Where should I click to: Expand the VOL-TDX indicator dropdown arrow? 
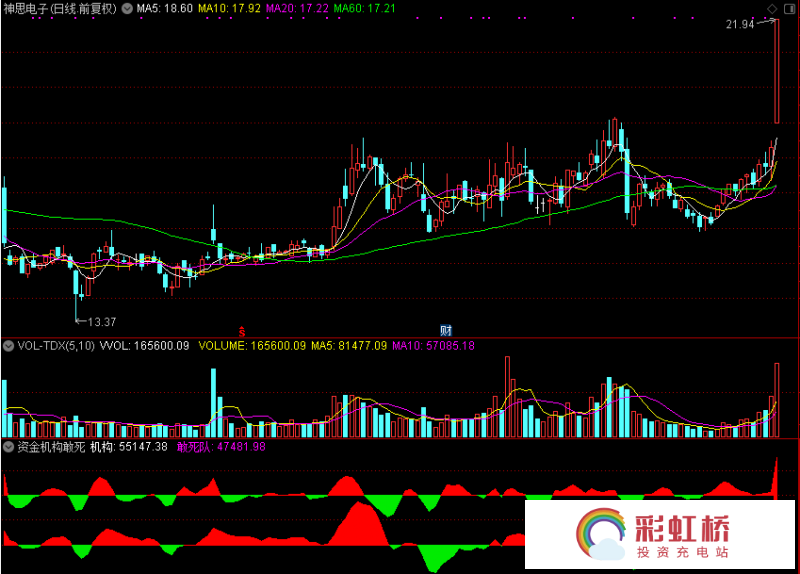[8, 346]
